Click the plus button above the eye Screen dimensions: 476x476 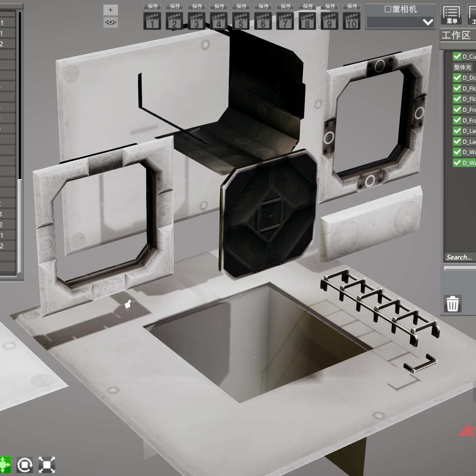click(x=110, y=10)
